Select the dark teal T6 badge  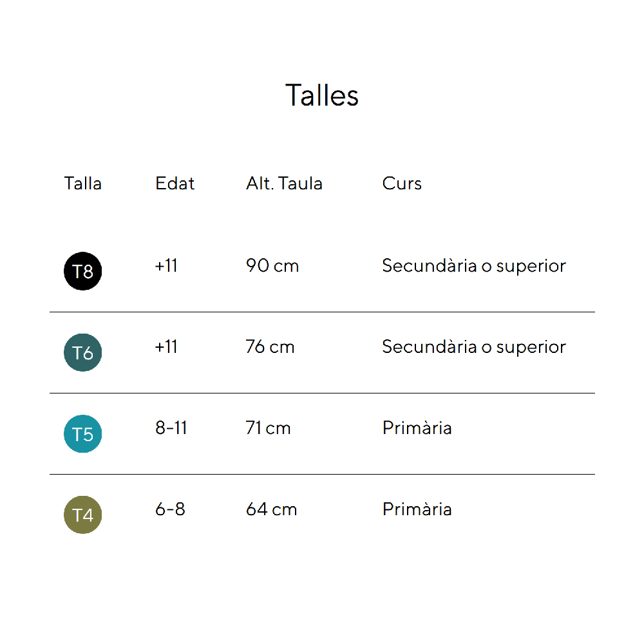pyautogui.click(x=83, y=352)
